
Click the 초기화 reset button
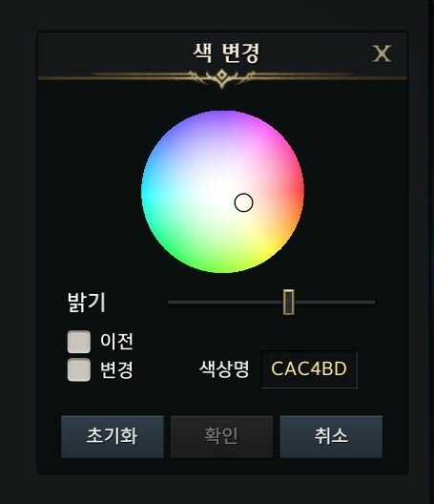tap(113, 436)
